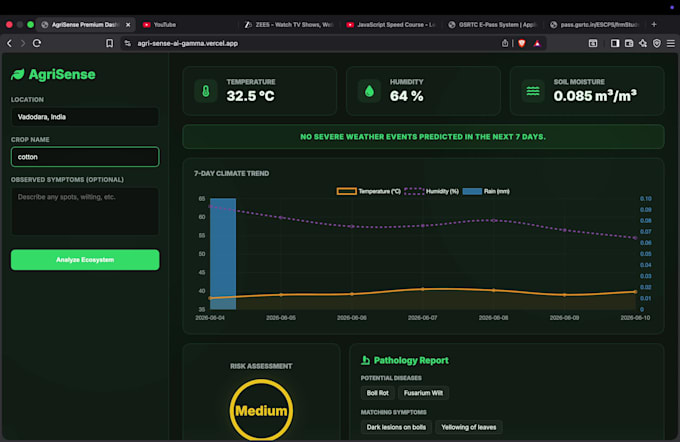Screen dimensions: 680x442
Task: Click the blue rain bar for 2026-06-04
Action: pos(223,254)
